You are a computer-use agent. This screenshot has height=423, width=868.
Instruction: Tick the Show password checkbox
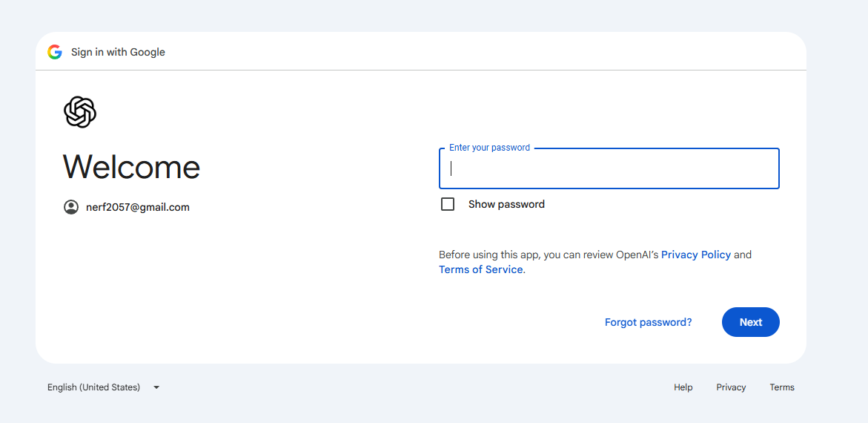coord(447,204)
